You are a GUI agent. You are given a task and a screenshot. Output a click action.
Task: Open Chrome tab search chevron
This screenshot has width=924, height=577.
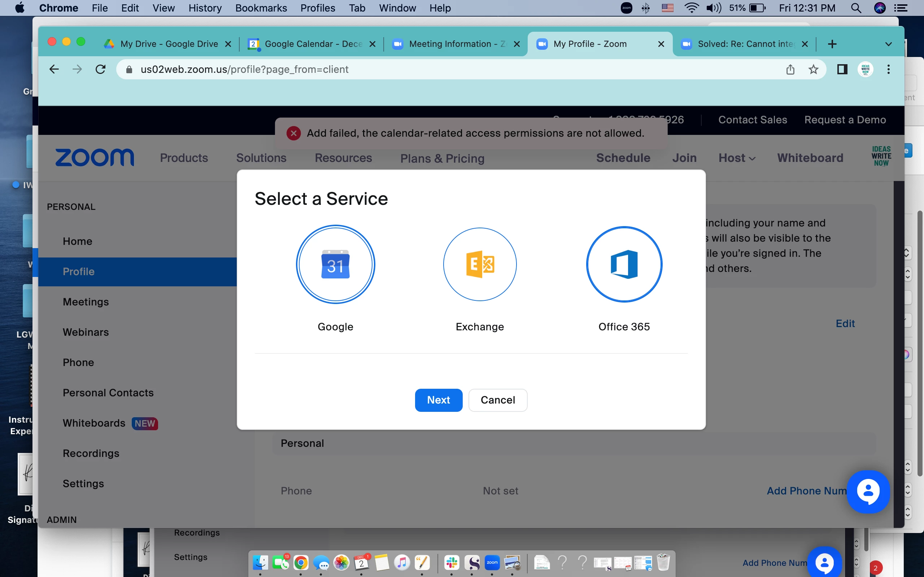click(x=888, y=44)
